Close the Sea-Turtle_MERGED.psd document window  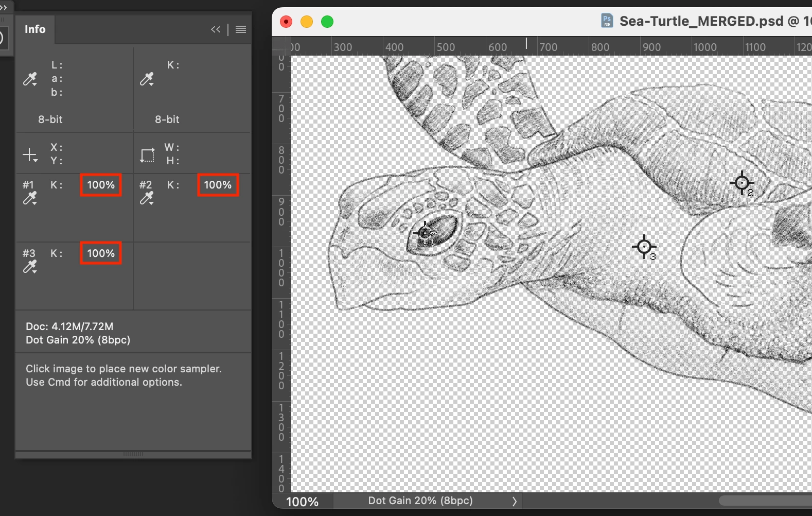point(286,22)
